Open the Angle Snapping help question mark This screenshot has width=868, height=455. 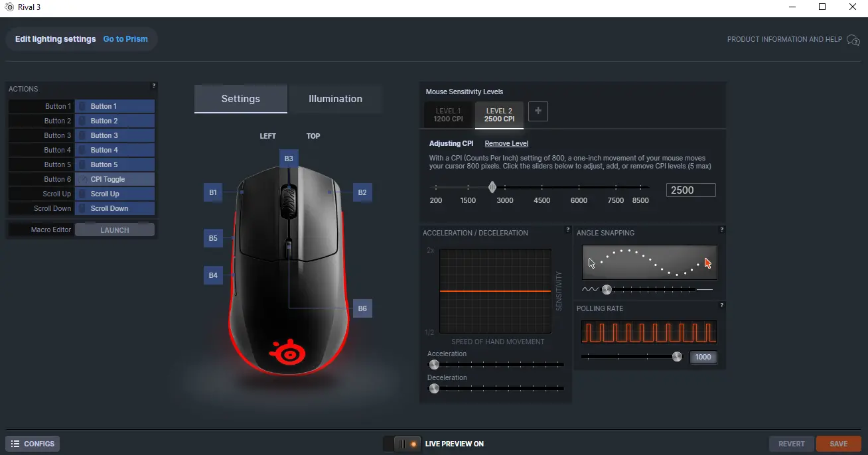(722, 229)
